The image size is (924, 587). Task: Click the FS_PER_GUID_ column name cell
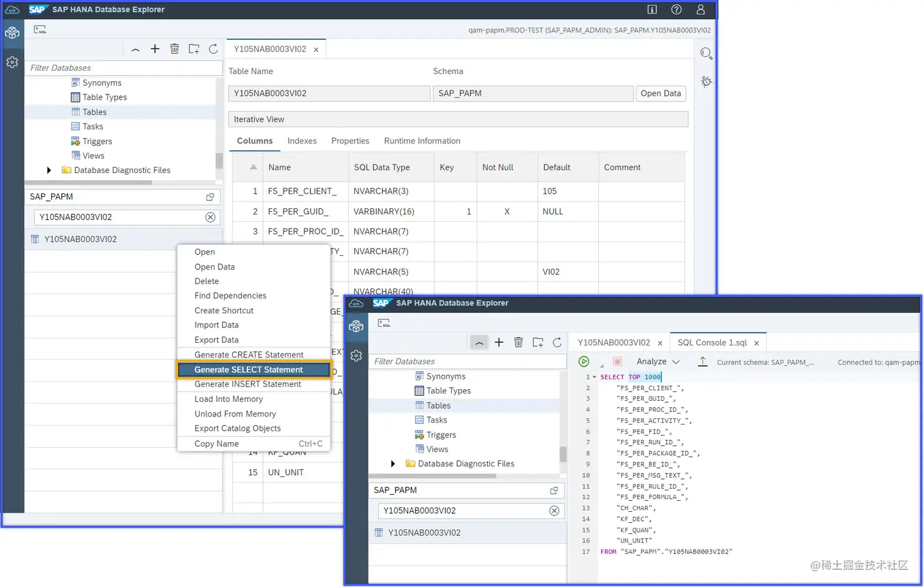[306, 211]
